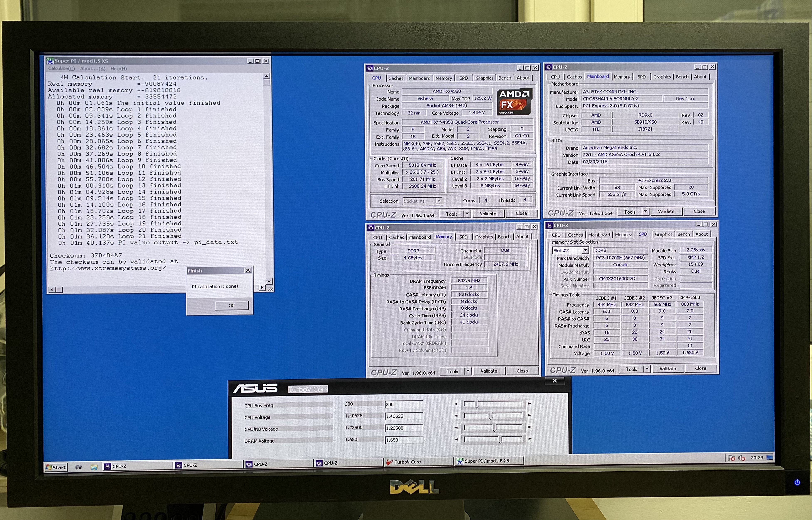Viewport: 812px width, 520px height.
Task: Expand the Tools dropdown arrow in Memory window
Action: coord(468,371)
